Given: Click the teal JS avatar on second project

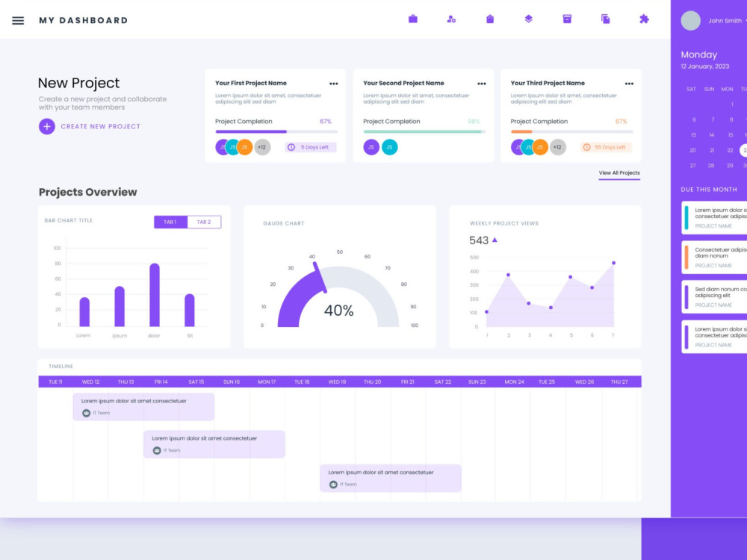Looking at the screenshot, I should [389, 147].
